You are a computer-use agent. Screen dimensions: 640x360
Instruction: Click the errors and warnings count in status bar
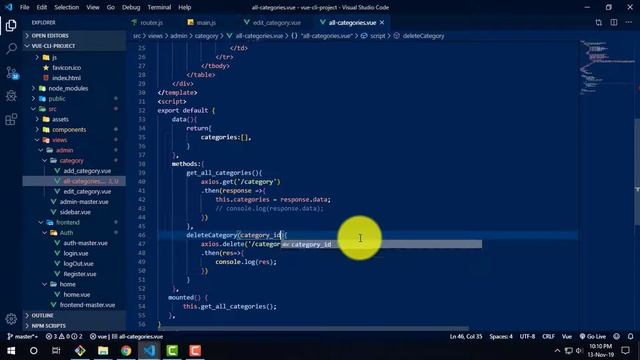point(64,336)
